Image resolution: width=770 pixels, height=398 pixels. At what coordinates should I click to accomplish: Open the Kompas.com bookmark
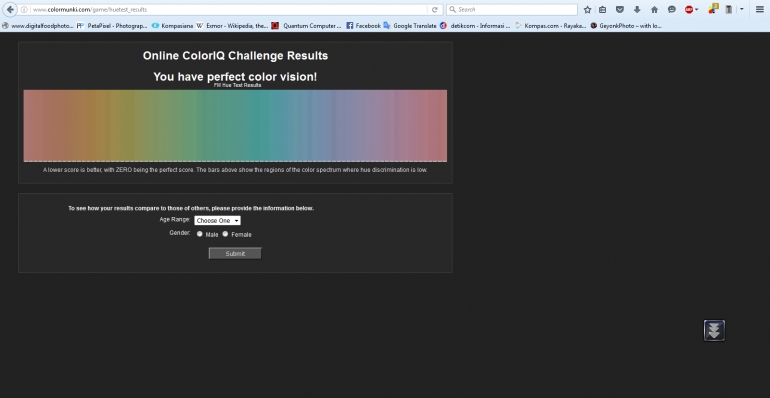click(550, 26)
